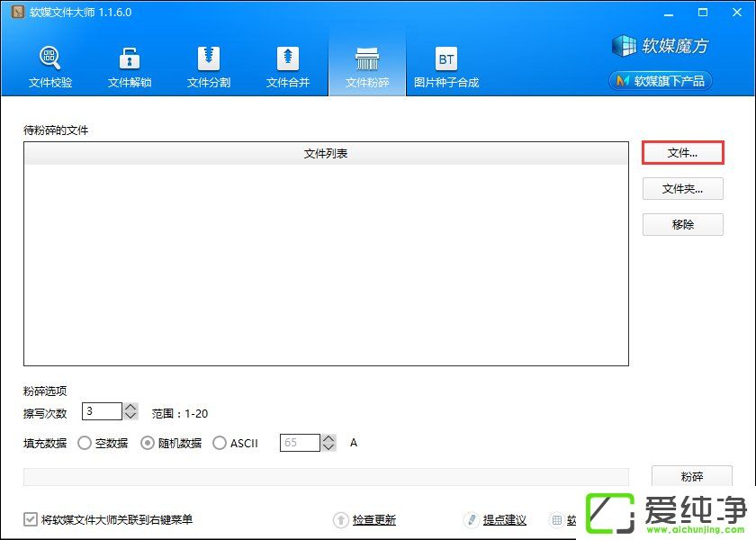Select the 空数据 radio option
756x540 pixels.
85,443
